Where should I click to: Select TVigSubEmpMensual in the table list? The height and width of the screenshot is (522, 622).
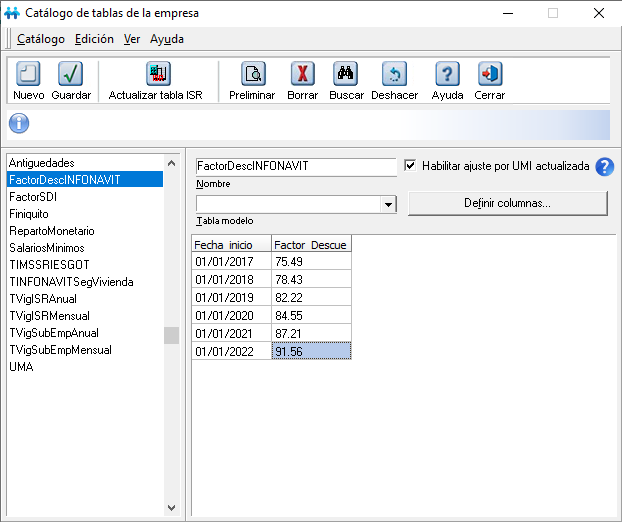click(x=85, y=350)
